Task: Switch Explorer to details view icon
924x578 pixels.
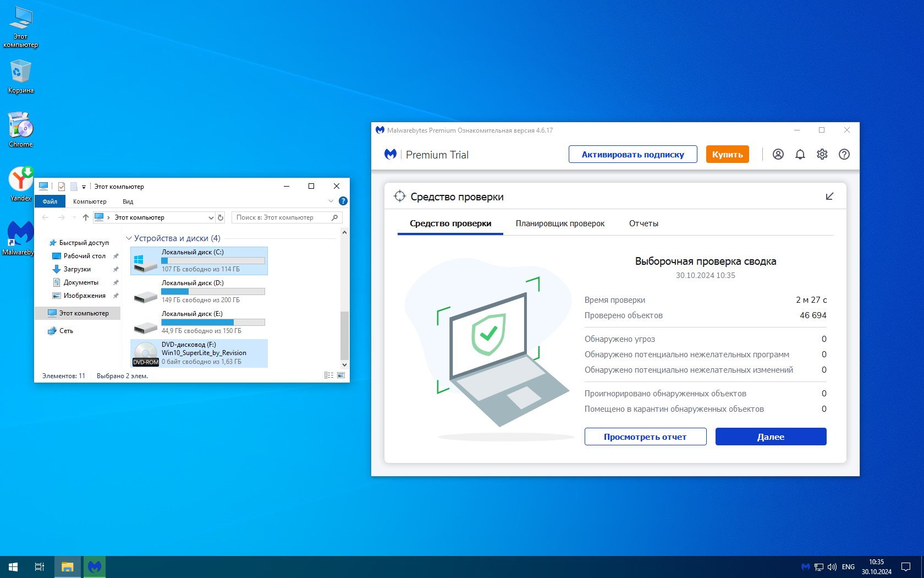Action: tap(329, 375)
